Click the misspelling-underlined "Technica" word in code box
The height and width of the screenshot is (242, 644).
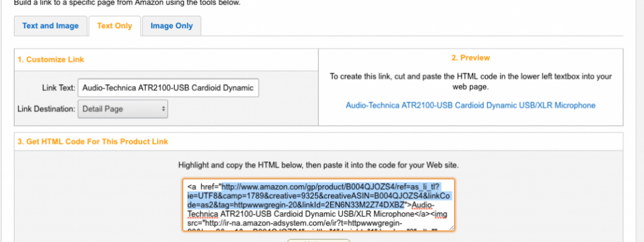[203, 214]
